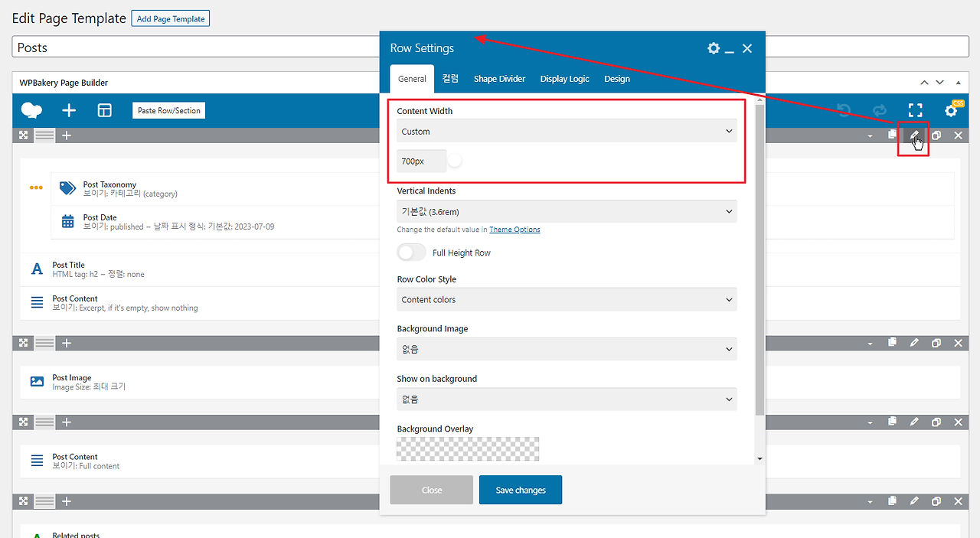Open the Shape Divider tab

(x=499, y=79)
